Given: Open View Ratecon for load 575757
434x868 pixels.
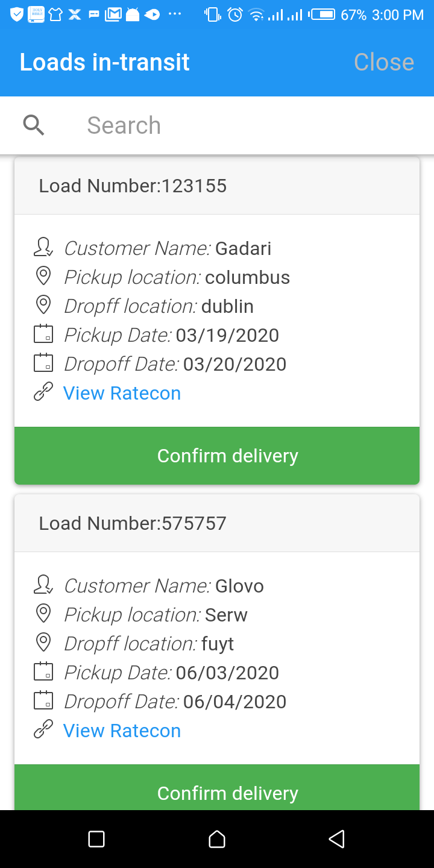Looking at the screenshot, I should coord(122,731).
